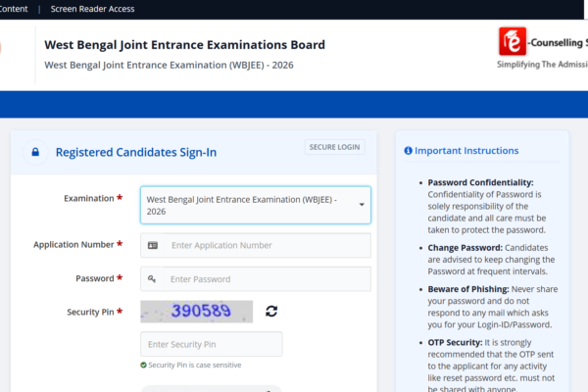Click the info icon beside Important Instructions
588x392 pixels.
click(409, 151)
